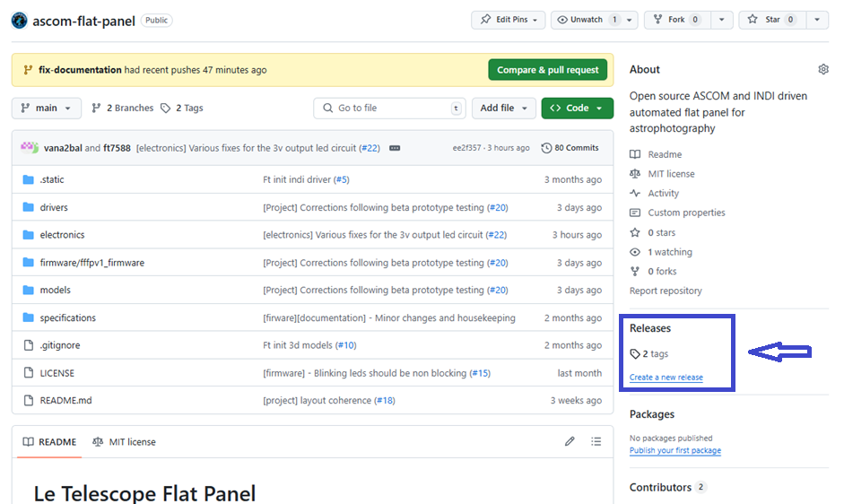The height and width of the screenshot is (504, 844).
Task: Click the models folder icon
Action: [x=29, y=290]
